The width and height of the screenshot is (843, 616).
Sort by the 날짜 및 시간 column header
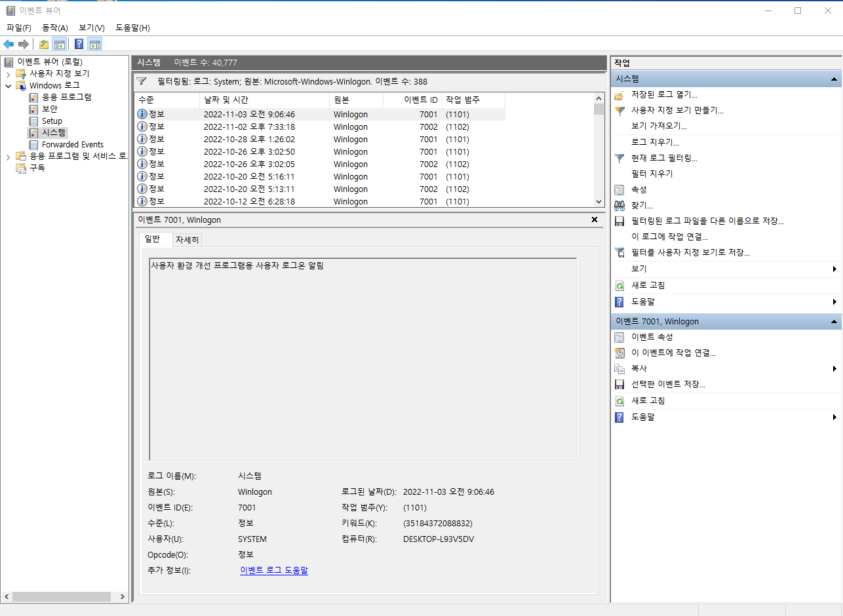[264, 100]
